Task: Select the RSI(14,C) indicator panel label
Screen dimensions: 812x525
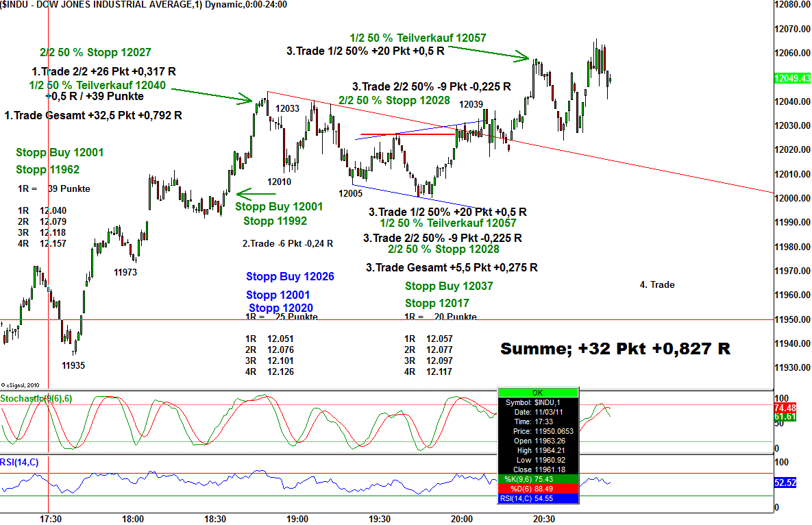Action: tap(20, 463)
